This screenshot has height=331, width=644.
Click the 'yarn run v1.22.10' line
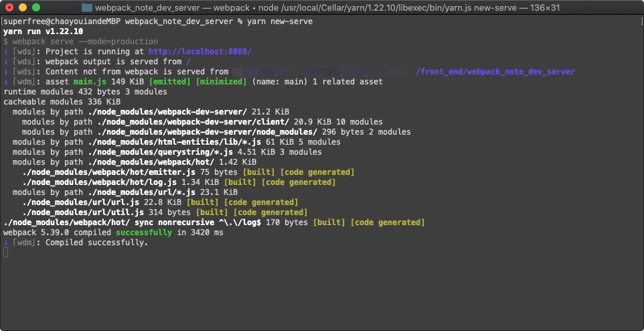[43, 31]
